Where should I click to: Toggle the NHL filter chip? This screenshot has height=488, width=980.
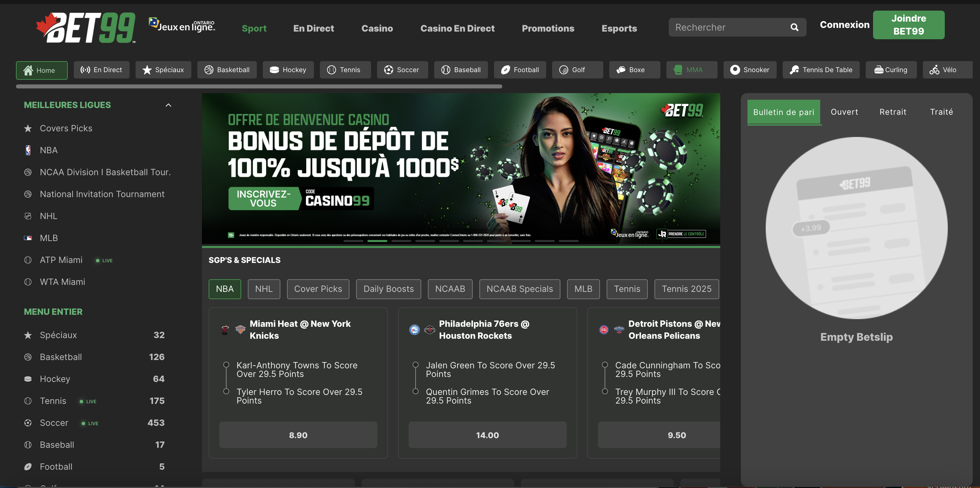264,289
